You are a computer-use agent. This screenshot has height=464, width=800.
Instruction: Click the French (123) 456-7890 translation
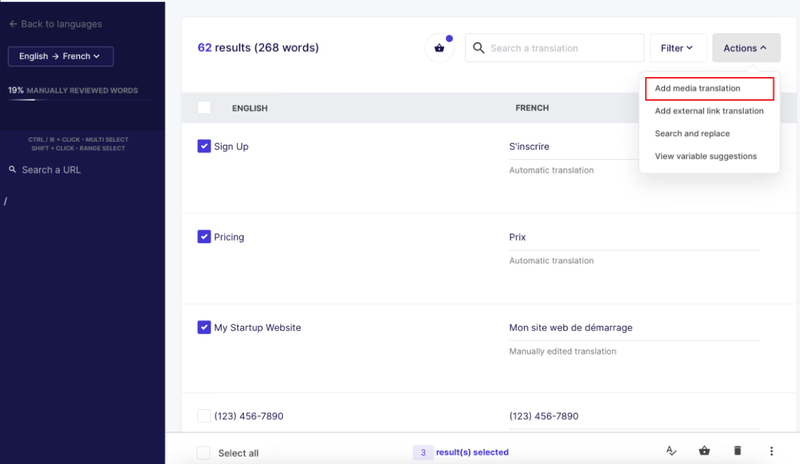(x=544, y=416)
